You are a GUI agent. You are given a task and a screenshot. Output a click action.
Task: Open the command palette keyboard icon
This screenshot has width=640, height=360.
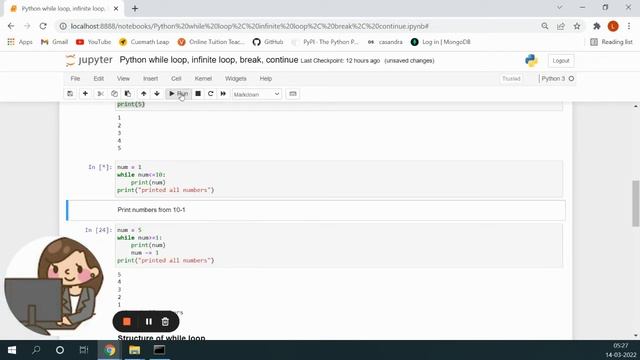tap(293, 94)
